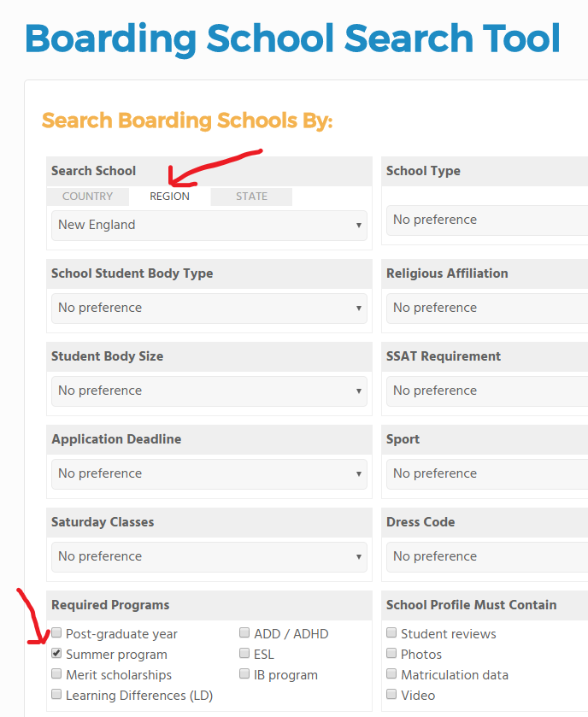The width and height of the screenshot is (588, 717).
Task: Open the SSAT Requirement dropdown
Action: click(487, 391)
